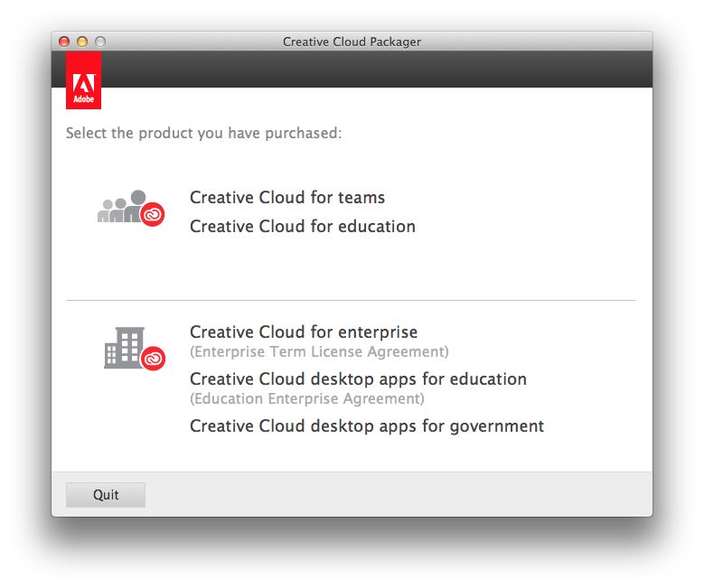Click the empty footer bar right of Quit

point(398,494)
